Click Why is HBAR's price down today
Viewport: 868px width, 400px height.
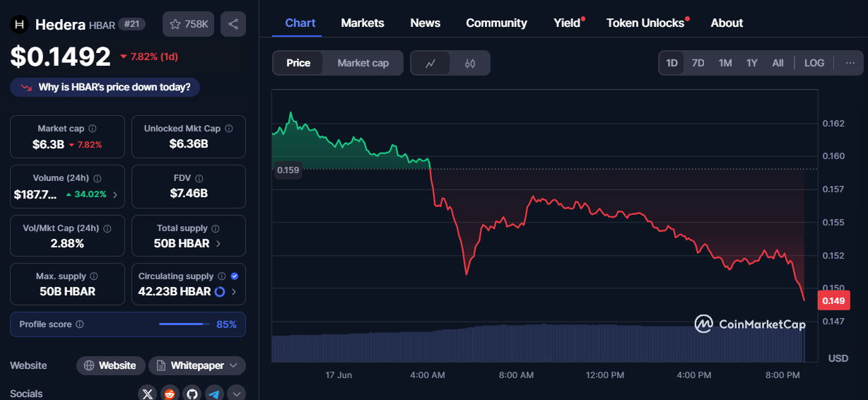pyautogui.click(x=105, y=88)
